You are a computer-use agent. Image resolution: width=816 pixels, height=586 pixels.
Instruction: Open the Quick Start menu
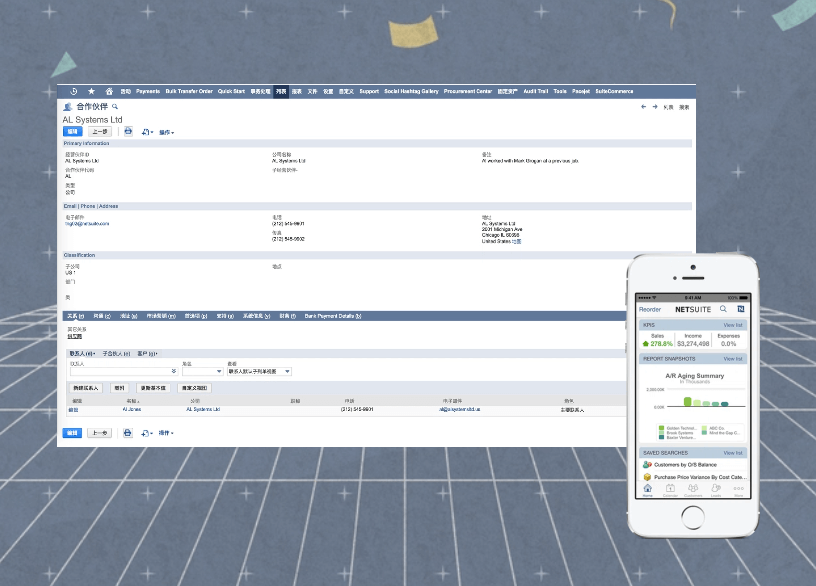pyautogui.click(x=231, y=91)
